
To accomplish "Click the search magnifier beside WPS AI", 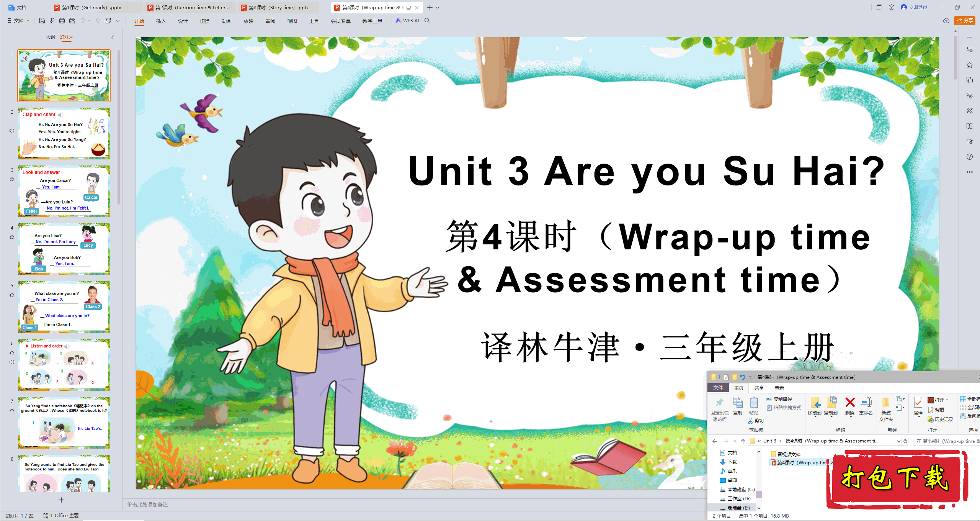I will 427,21.
